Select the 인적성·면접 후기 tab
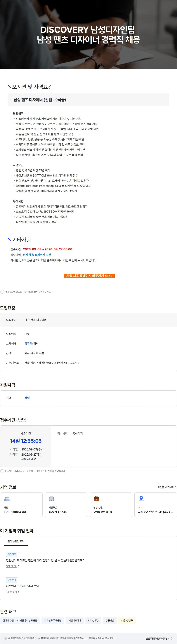Screen dimensions: 177x644 click(16, 541)
